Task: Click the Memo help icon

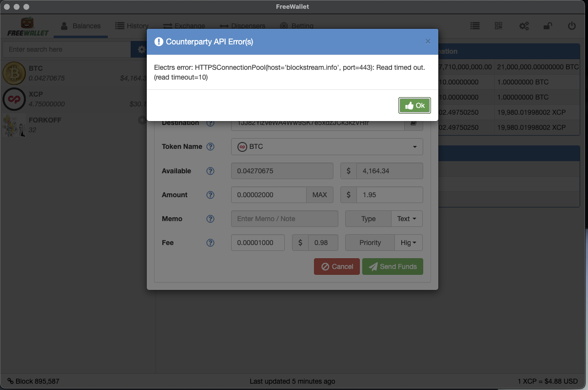Action: point(210,219)
